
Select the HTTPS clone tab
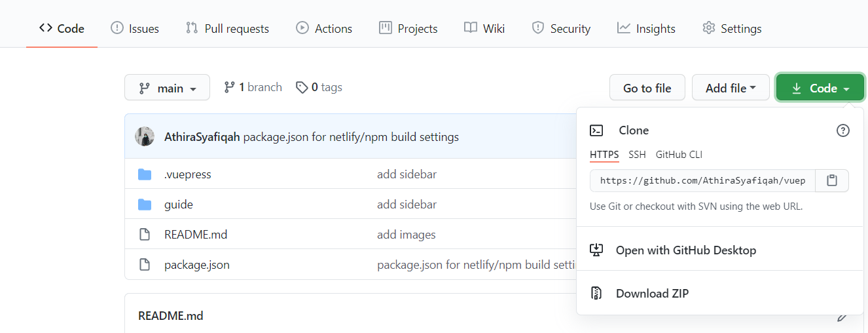[604, 155]
